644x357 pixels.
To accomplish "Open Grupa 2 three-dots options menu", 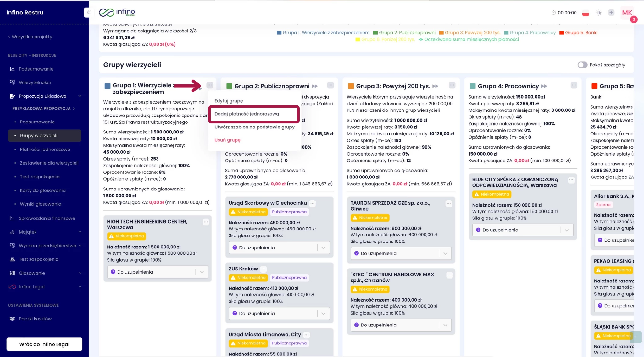I will [x=330, y=85].
